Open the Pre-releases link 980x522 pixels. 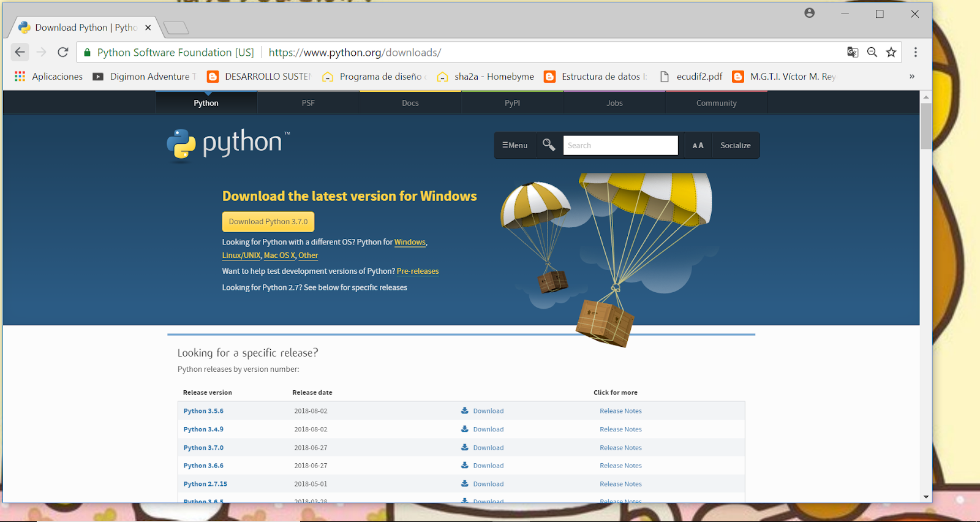[418, 271]
